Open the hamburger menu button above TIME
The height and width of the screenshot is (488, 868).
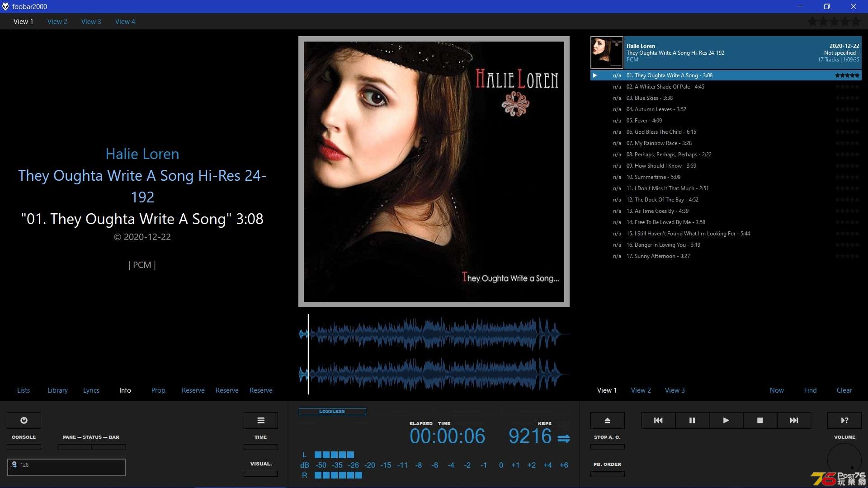coord(261,420)
